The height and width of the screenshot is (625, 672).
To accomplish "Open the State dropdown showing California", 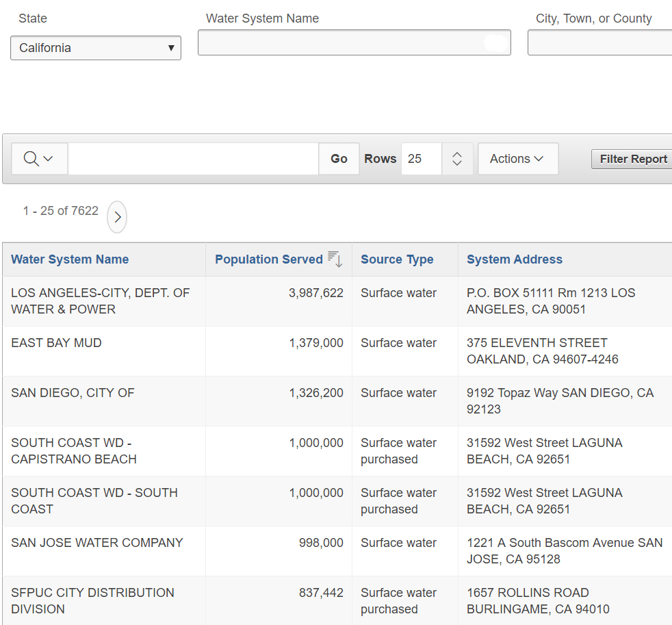I will [96, 48].
